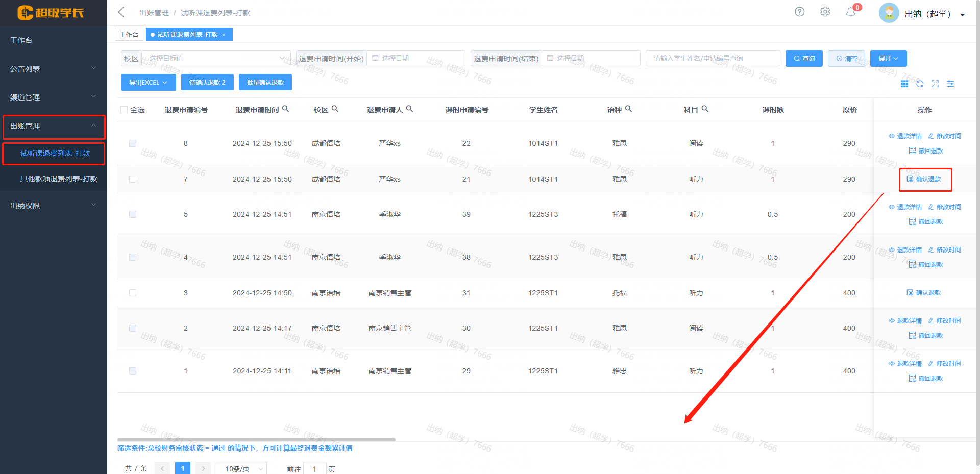Click search icon beside 校区 column header
Viewport: 980px width, 474px height.
pos(335,109)
